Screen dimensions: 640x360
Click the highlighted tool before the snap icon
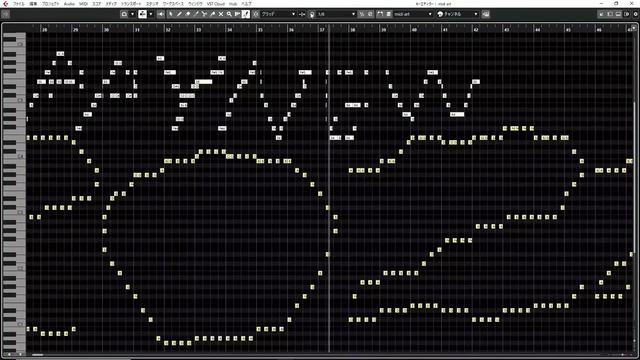[246, 14]
